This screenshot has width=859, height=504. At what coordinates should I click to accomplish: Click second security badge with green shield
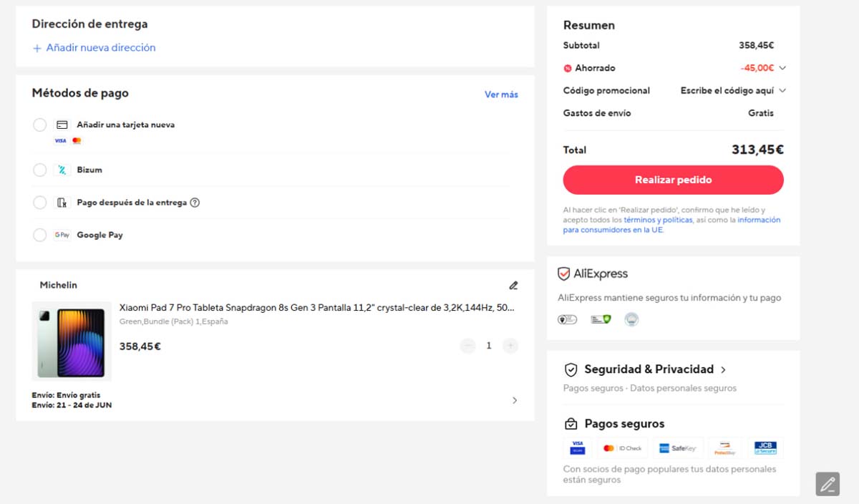(x=601, y=319)
